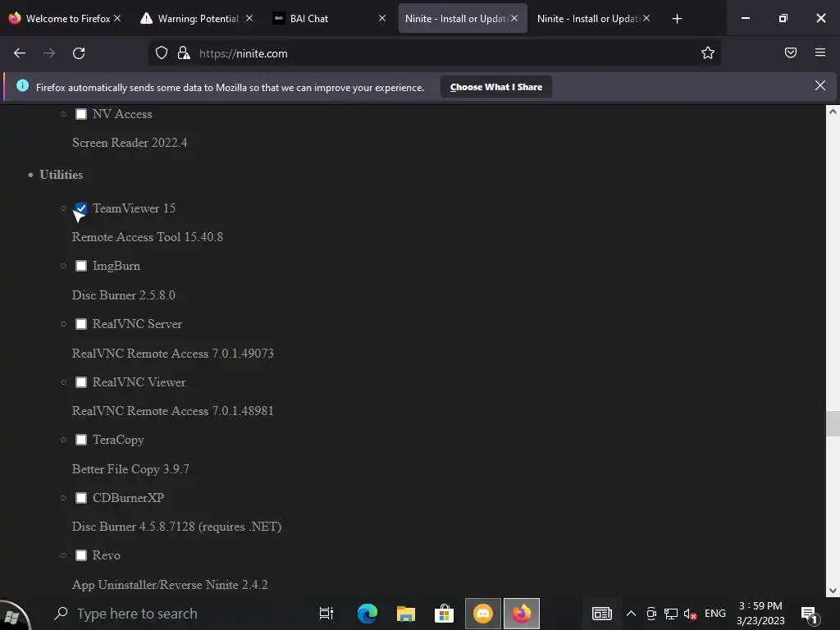Switch to Welcome to Firefox tab
The image size is (840, 630).
[63, 18]
